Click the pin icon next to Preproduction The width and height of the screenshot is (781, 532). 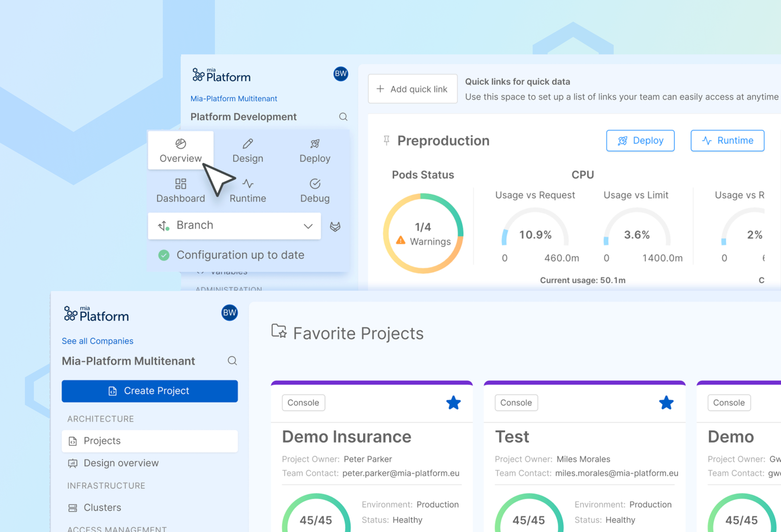[386, 141]
